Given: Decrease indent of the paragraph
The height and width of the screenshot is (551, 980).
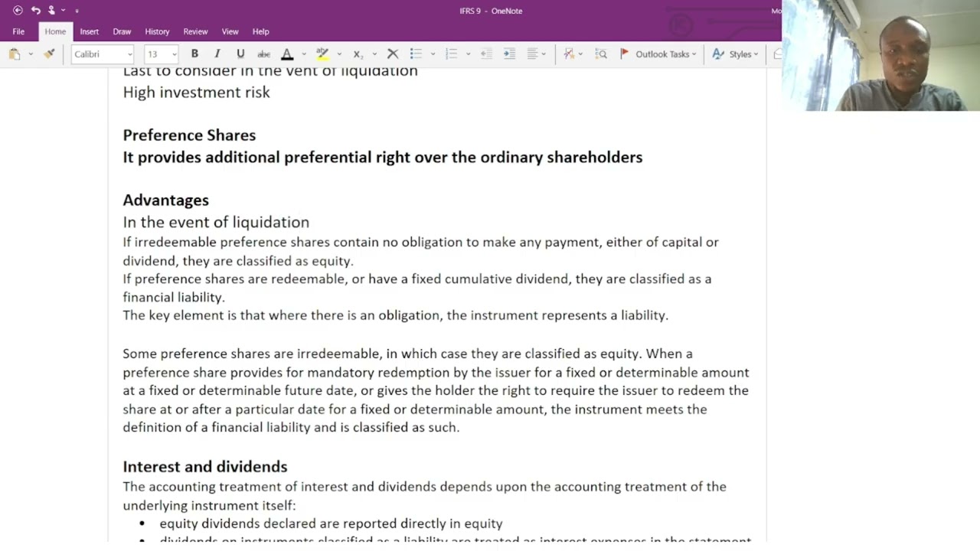Looking at the screenshot, I should pos(486,54).
